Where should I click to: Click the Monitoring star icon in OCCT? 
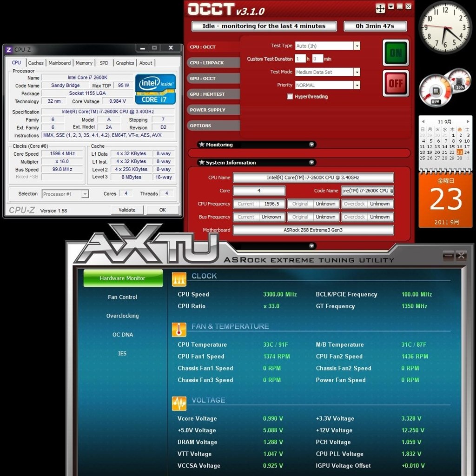coord(202,145)
